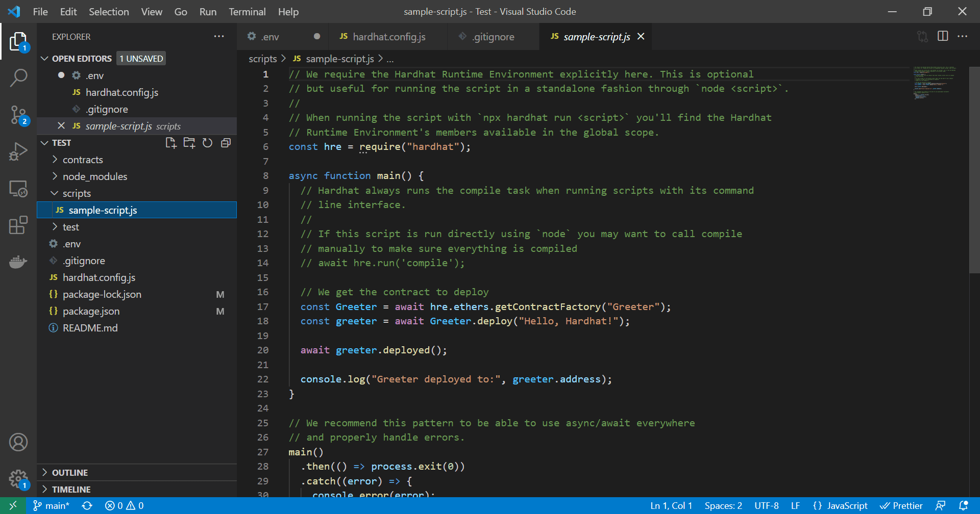Collapse all folders in explorer
The image size is (980, 514).
[226, 143]
